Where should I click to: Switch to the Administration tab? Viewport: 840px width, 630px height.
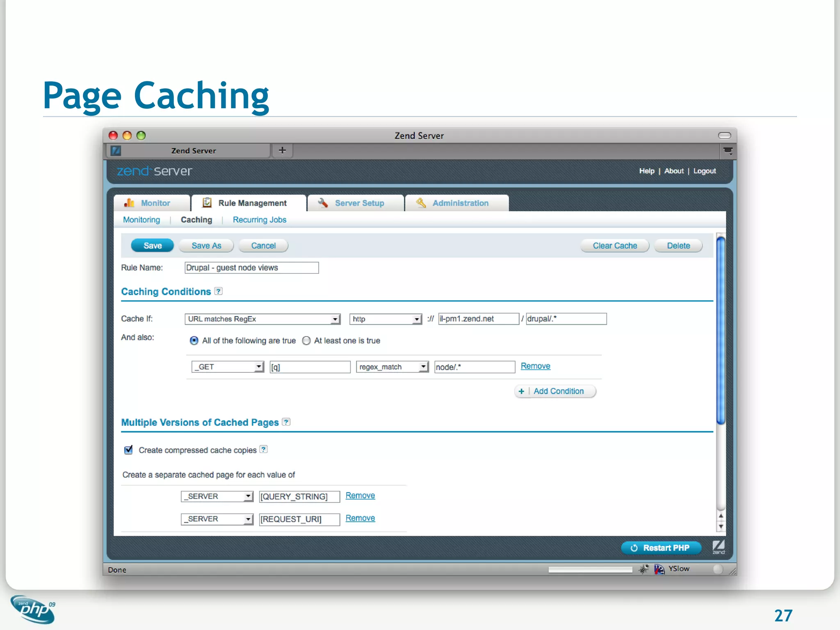tap(457, 203)
